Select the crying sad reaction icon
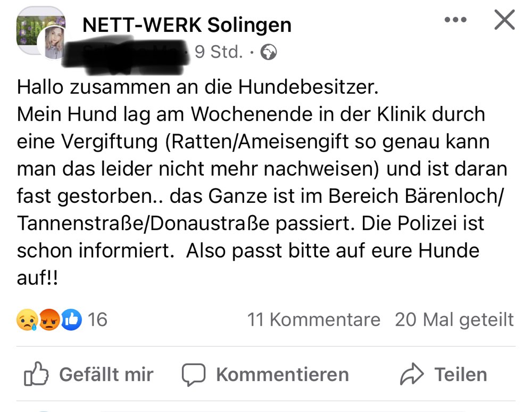 (x=26, y=319)
